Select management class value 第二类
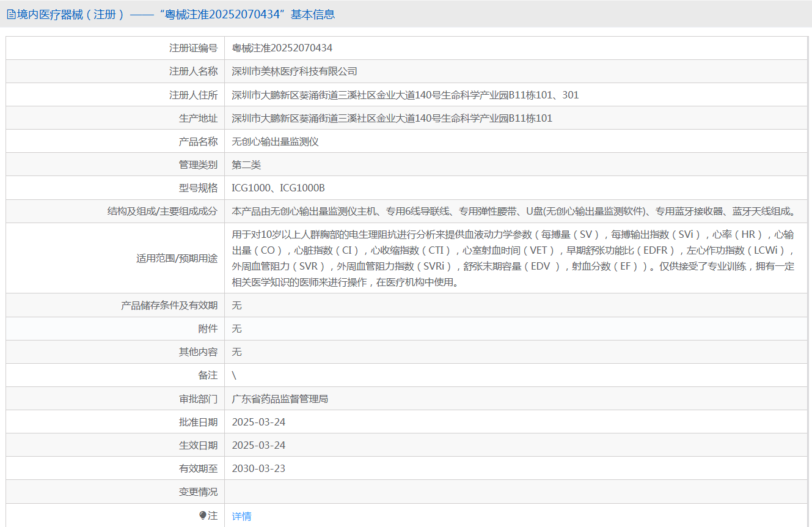The image size is (812, 527). pyautogui.click(x=246, y=164)
